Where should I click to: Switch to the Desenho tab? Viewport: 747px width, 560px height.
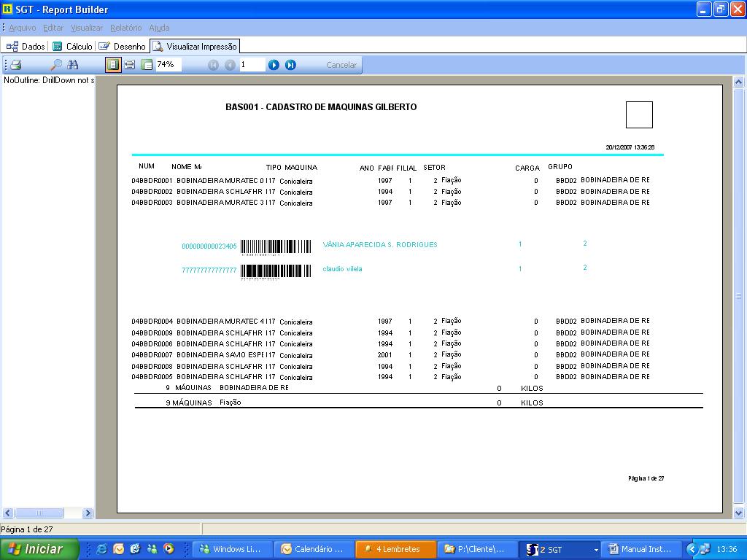click(123, 46)
